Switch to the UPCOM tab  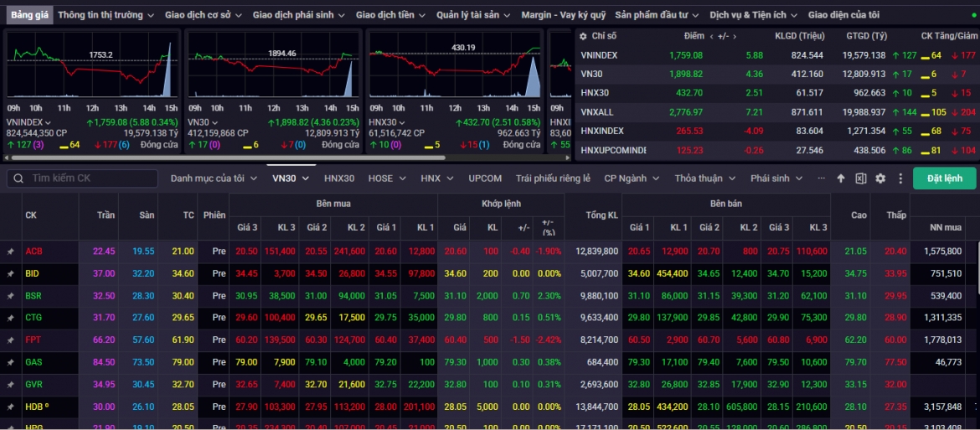pyautogui.click(x=485, y=179)
